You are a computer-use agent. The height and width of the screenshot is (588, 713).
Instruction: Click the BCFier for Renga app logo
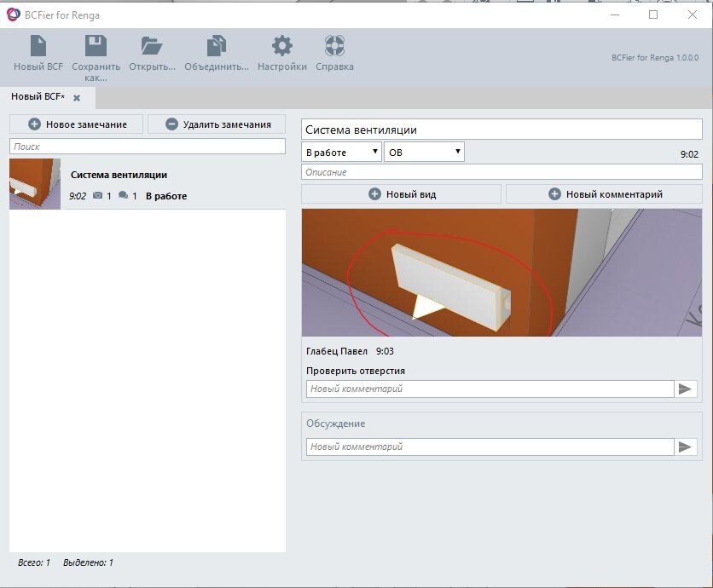tap(14, 14)
